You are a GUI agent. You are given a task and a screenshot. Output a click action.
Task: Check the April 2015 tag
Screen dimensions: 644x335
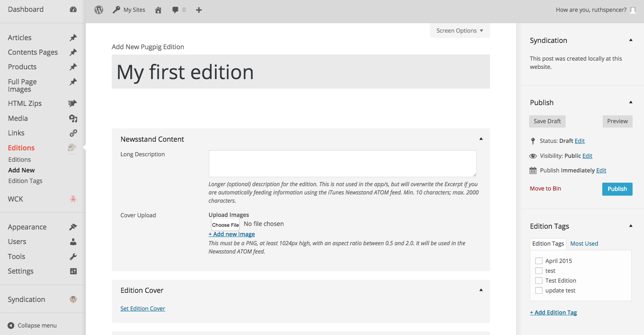tap(539, 261)
